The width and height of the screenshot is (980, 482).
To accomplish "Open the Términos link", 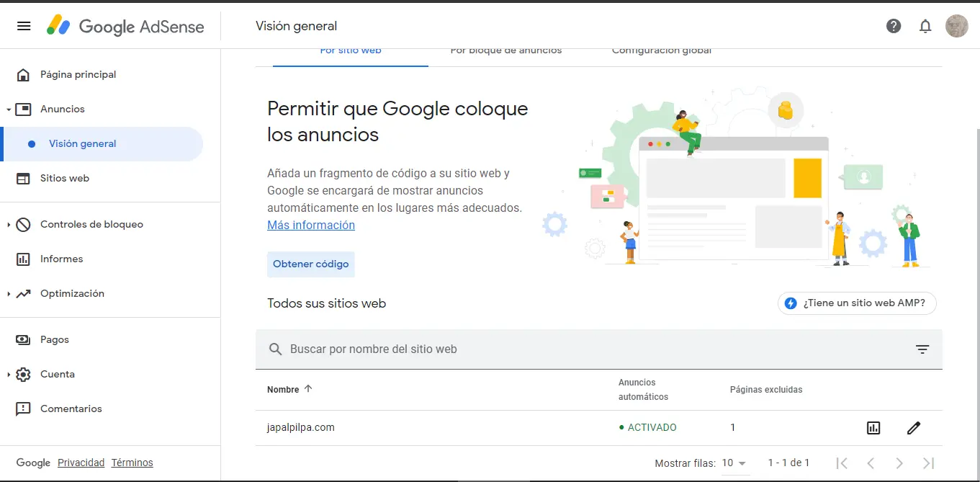I will point(132,463).
